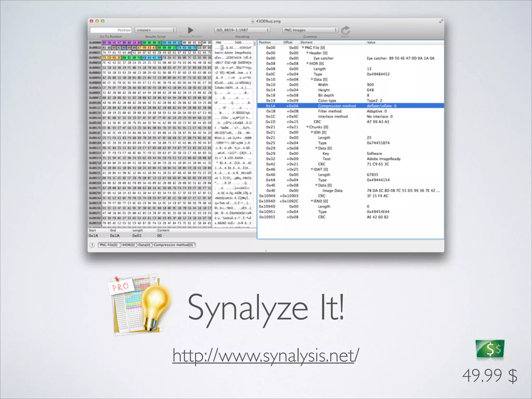Image resolution: width=532 pixels, height=399 pixels.
Task: Select the Text row Adobe ImageReady
Action: tap(350, 159)
